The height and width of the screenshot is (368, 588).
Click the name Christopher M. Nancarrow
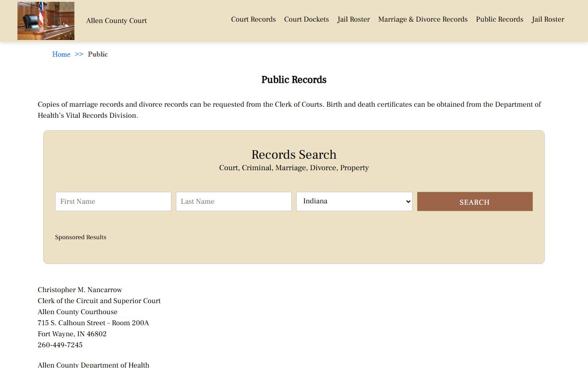point(80,290)
